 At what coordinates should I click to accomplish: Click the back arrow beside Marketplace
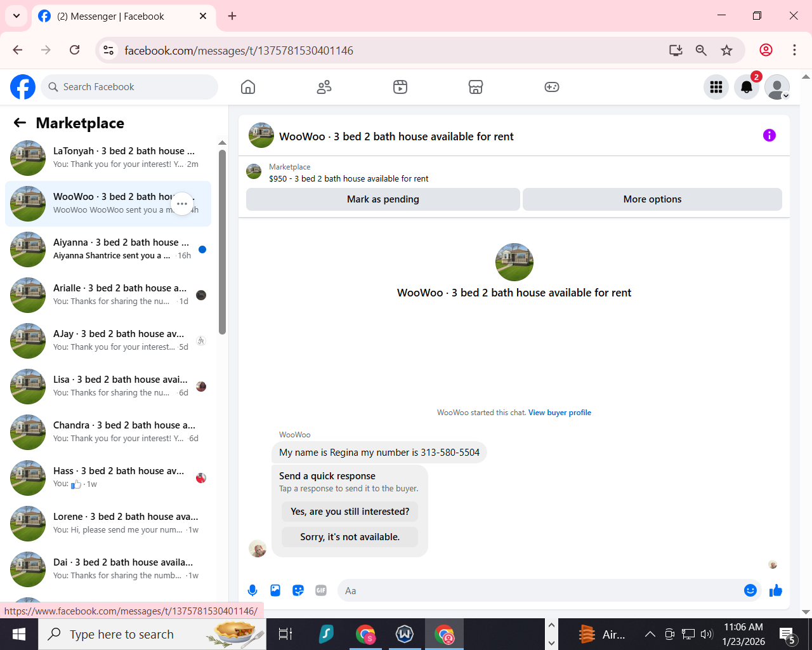coord(20,123)
